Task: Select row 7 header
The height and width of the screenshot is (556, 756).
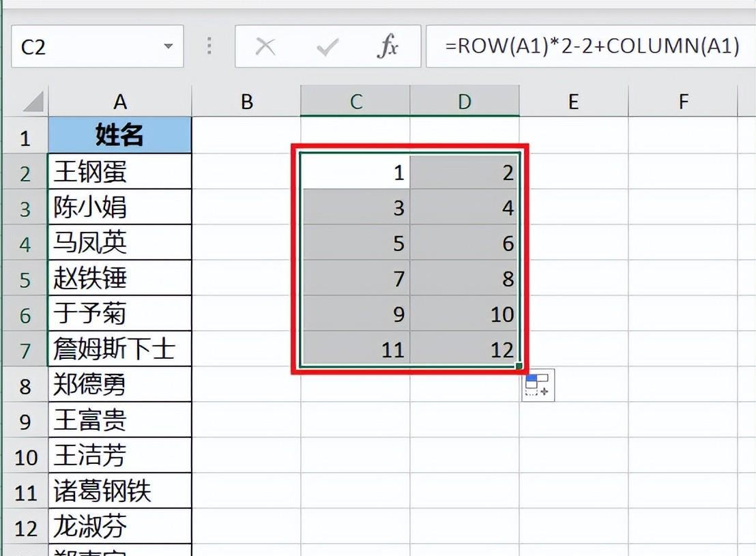Action: click(x=25, y=349)
